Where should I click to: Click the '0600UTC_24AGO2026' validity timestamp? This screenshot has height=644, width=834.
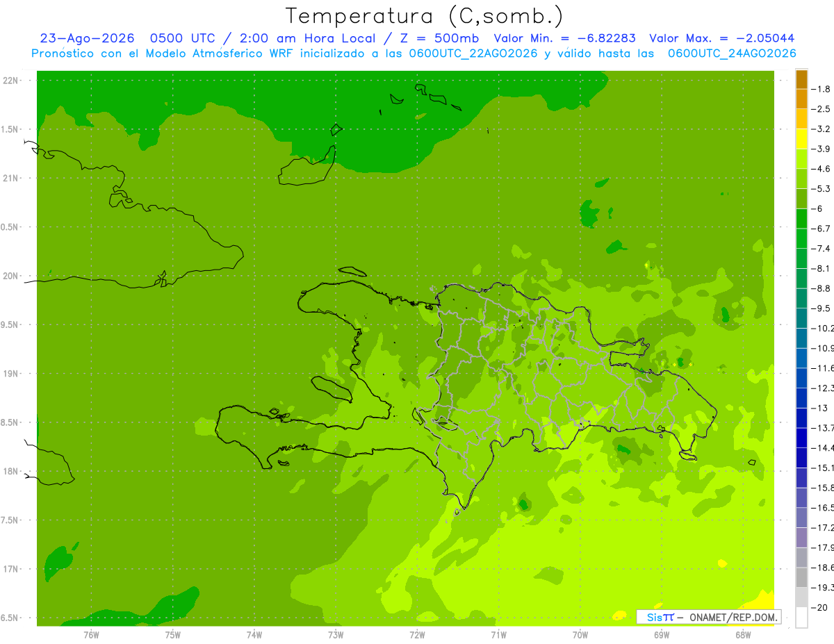point(732,53)
